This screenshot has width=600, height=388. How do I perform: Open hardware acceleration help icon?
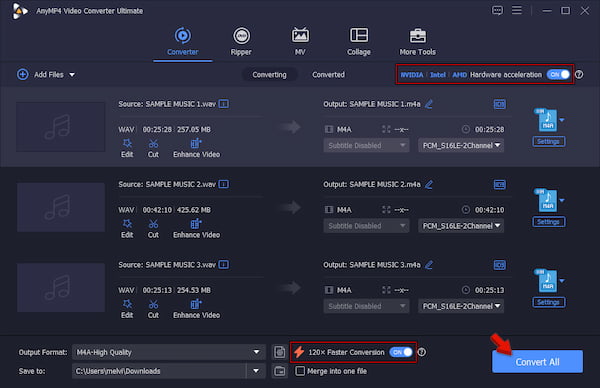[x=579, y=75]
